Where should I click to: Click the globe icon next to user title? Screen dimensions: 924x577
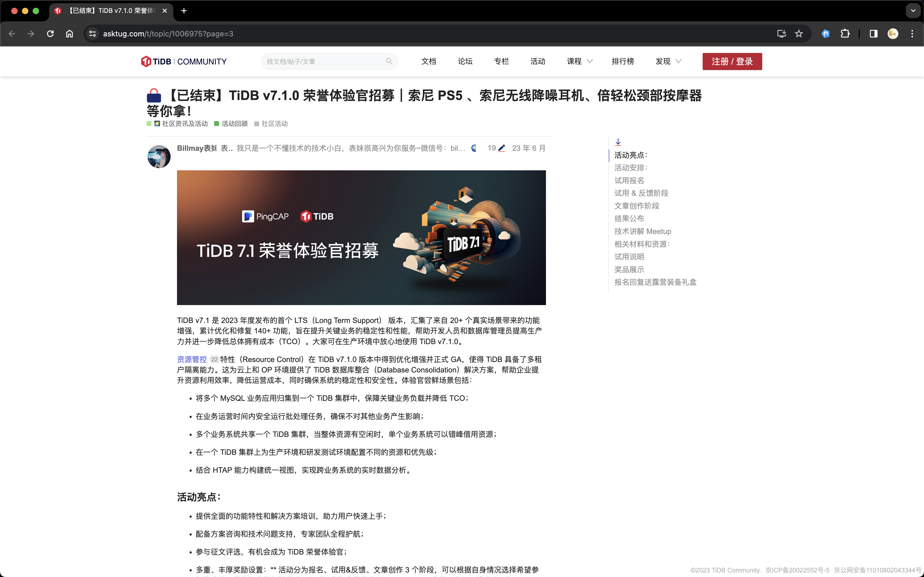point(474,148)
